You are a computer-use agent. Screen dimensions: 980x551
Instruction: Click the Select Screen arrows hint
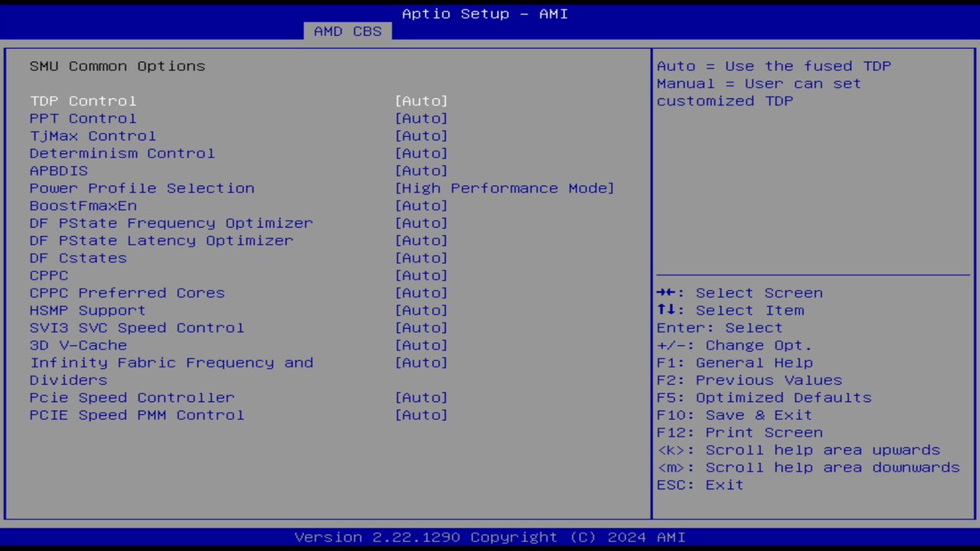740,293
